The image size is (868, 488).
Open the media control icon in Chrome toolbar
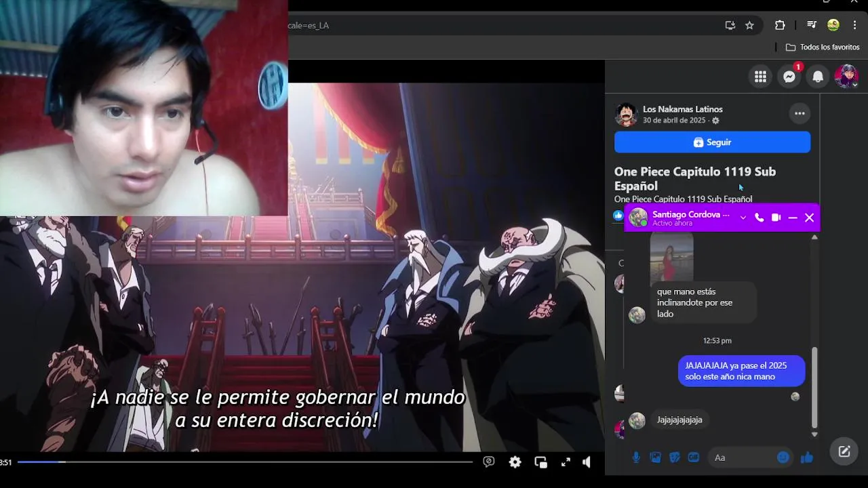coord(811,25)
